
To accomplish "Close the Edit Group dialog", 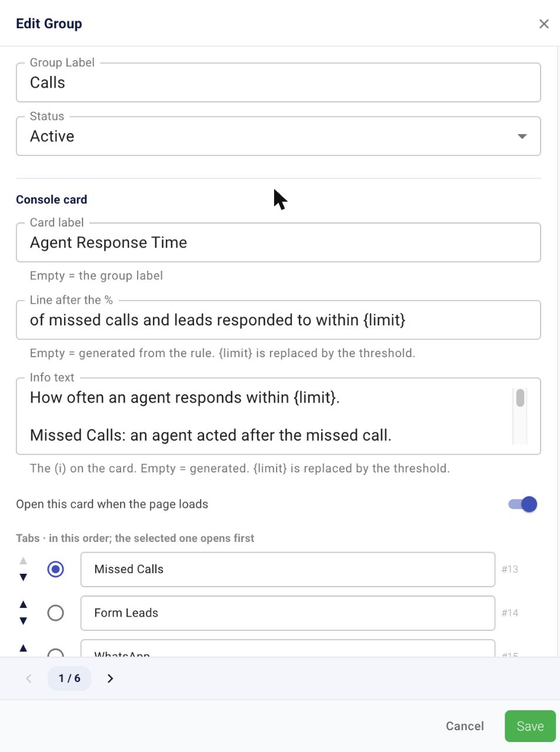I will click(544, 24).
